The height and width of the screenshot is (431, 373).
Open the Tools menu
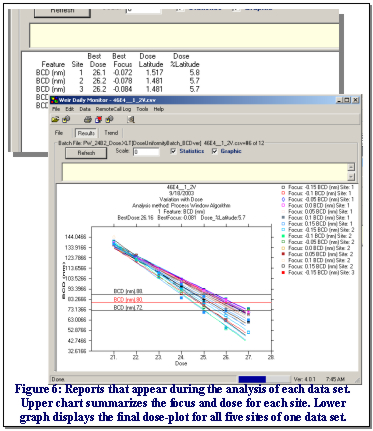[x=142, y=109]
